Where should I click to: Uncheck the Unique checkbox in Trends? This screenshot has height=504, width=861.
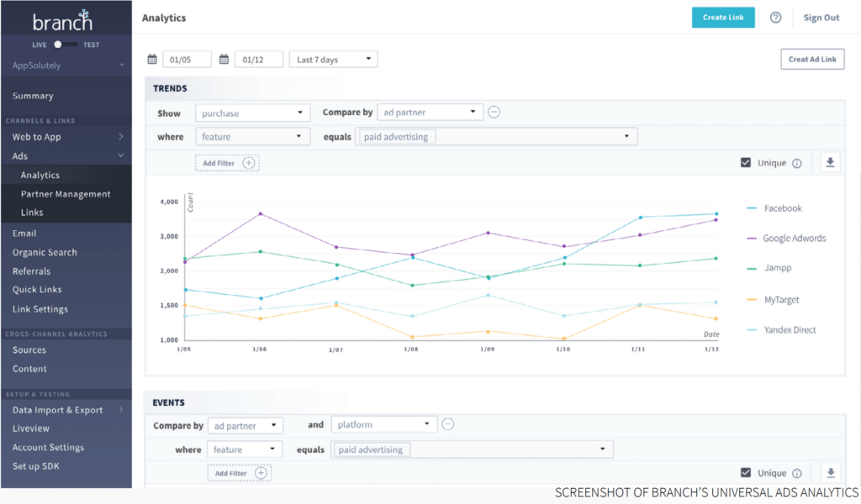(745, 163)
